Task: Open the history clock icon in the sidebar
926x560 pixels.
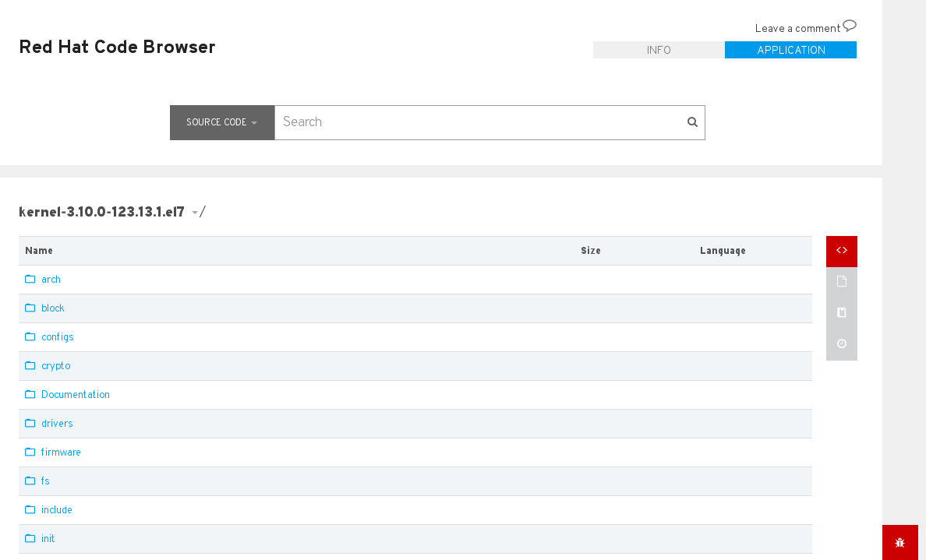Action: tap(841, 343)
